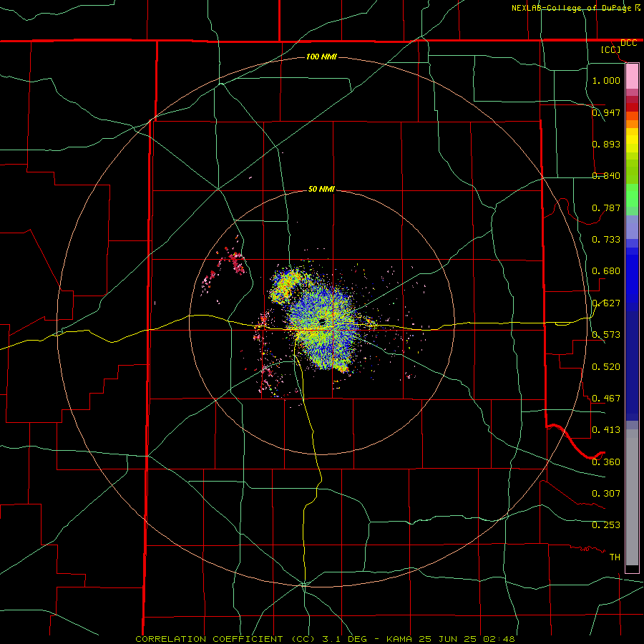This screenshot has height=644, width=644.
Task: Click the gray segment of the color bar
Action: point(632,497)
